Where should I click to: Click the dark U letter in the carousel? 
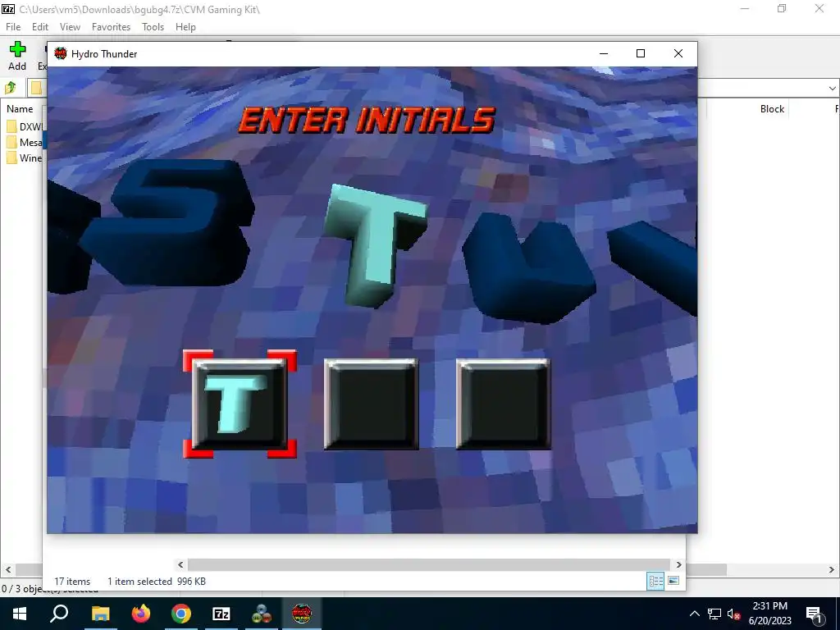coord(529,268)
